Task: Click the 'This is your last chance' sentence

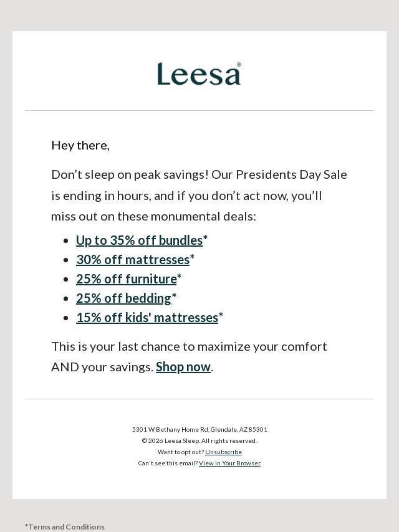Action: coord(189,346)
